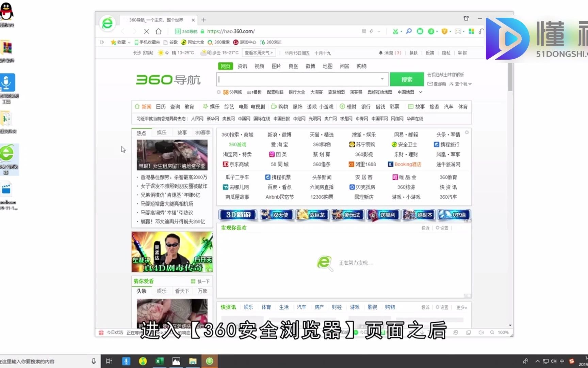
Task: Open the 唯品会 site link
Action: click(404, 177)
